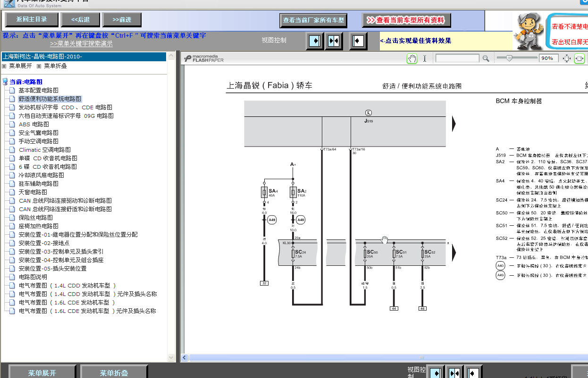Open 六档自动变速箱标识字母 09G 电路图

(x=66, y=116)
